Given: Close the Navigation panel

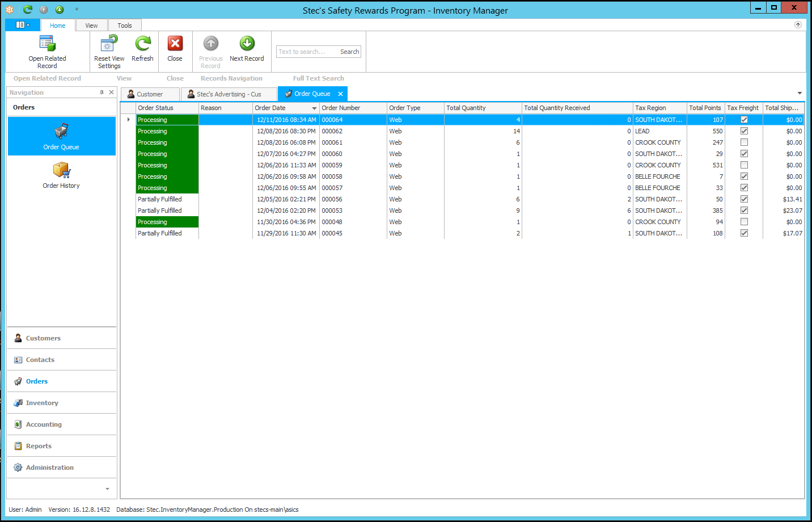Looking at the screenshot, I should [111, 92].
